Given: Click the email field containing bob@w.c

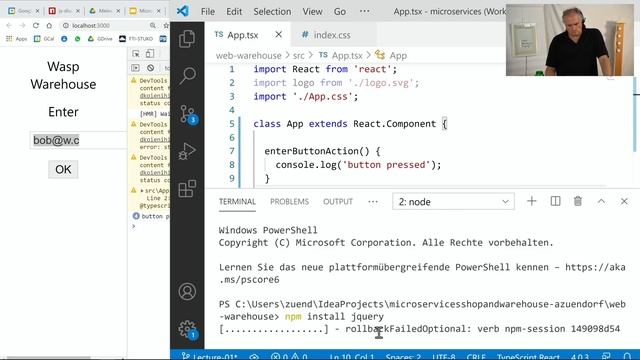Looking at the screenshot, I should (78, 140).
